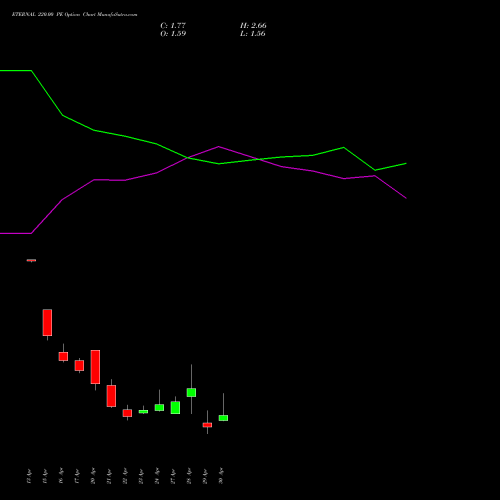Click the 21 Apr date label
The width and height of the screenshot is (500, 500).
tap(109, 476)
